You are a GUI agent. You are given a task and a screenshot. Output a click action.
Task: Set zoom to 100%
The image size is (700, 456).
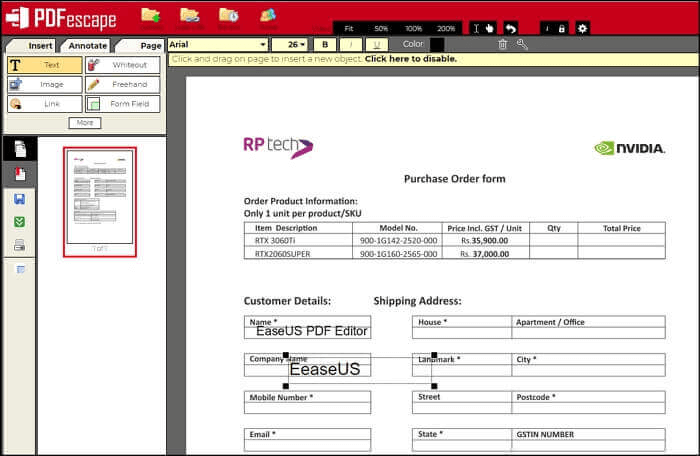[x=414, y=28]
